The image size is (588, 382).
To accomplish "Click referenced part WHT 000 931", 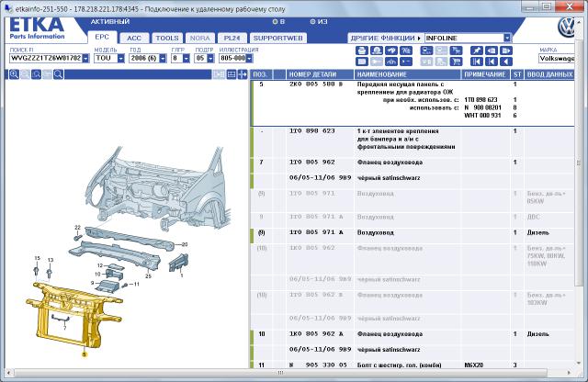I will coord(482,116).
